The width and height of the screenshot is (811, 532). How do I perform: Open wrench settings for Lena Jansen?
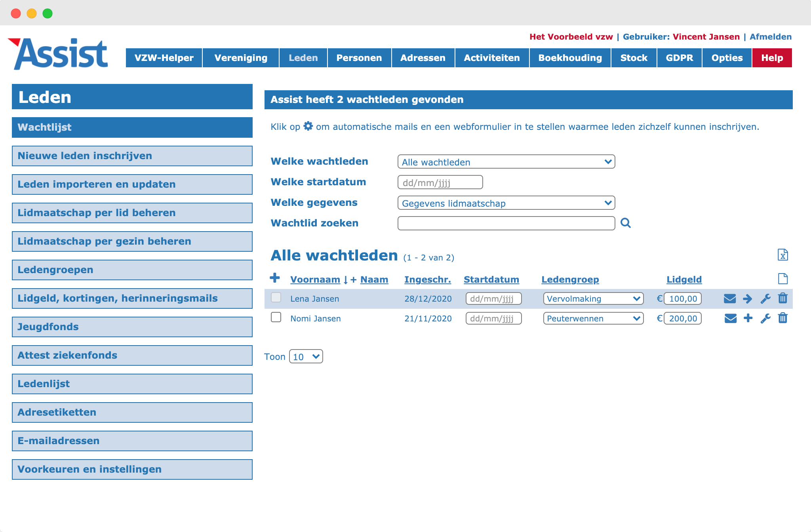tap(765, 298)
